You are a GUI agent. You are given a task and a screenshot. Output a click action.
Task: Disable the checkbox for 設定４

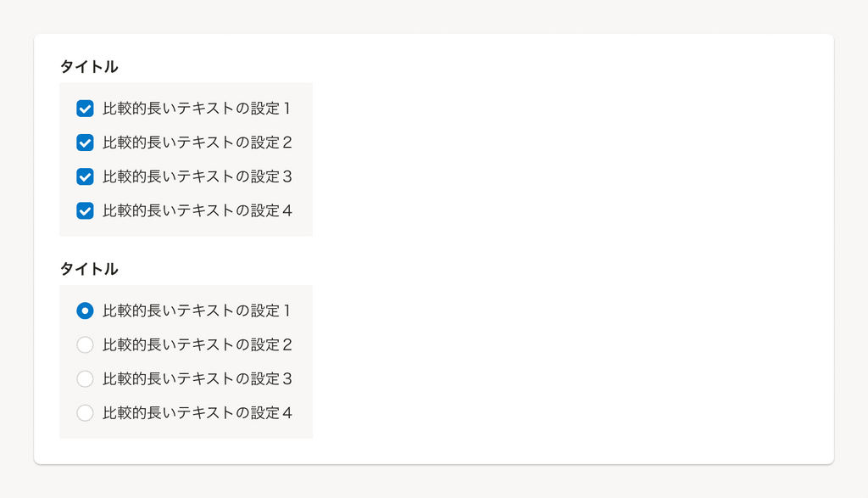pyautogui.click(x=85, y=210)
